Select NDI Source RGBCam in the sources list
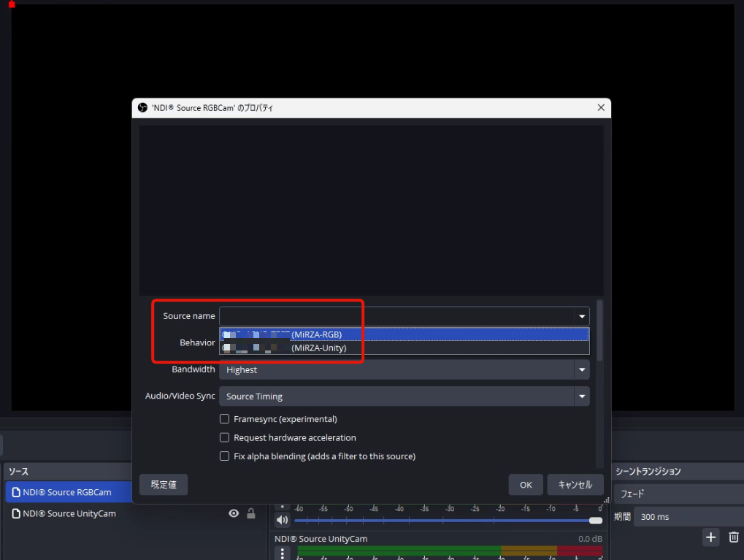The width and height of the screenshot is (744, 560). pyautogui.click(x=67, y=492)
